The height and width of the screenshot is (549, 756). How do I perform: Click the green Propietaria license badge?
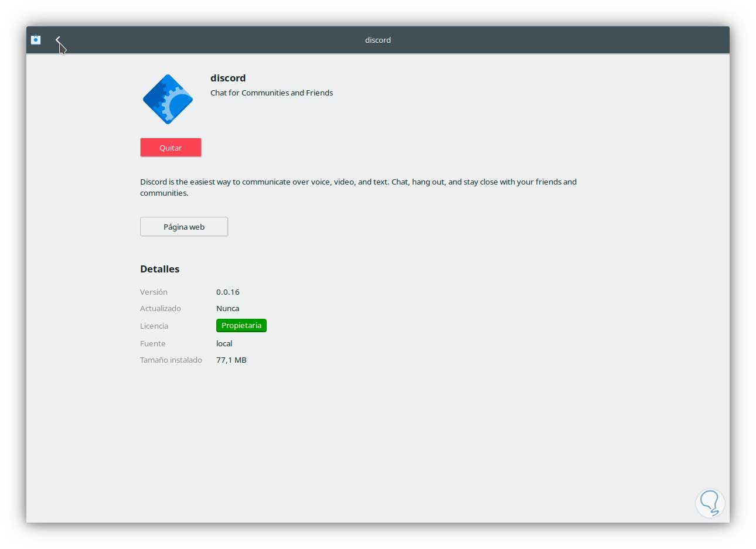[x=241, y=326]
